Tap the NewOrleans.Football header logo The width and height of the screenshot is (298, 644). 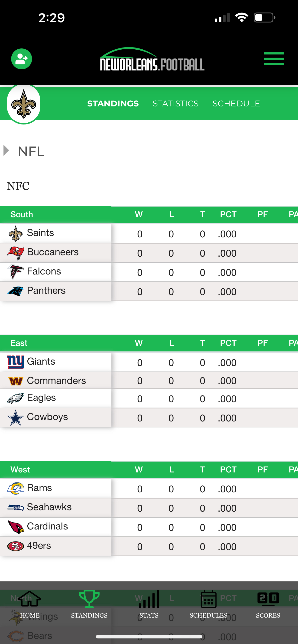click(x=152, y=59)
